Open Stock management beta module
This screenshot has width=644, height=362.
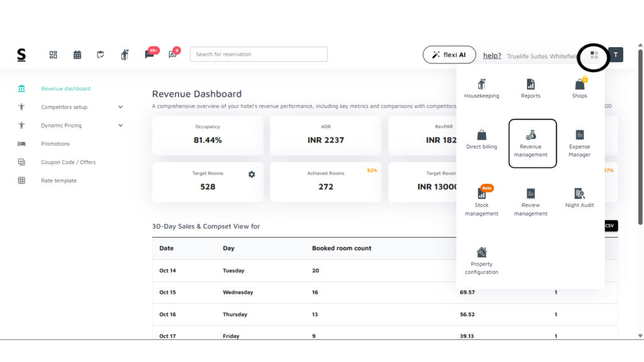click(x=481, y=201)
